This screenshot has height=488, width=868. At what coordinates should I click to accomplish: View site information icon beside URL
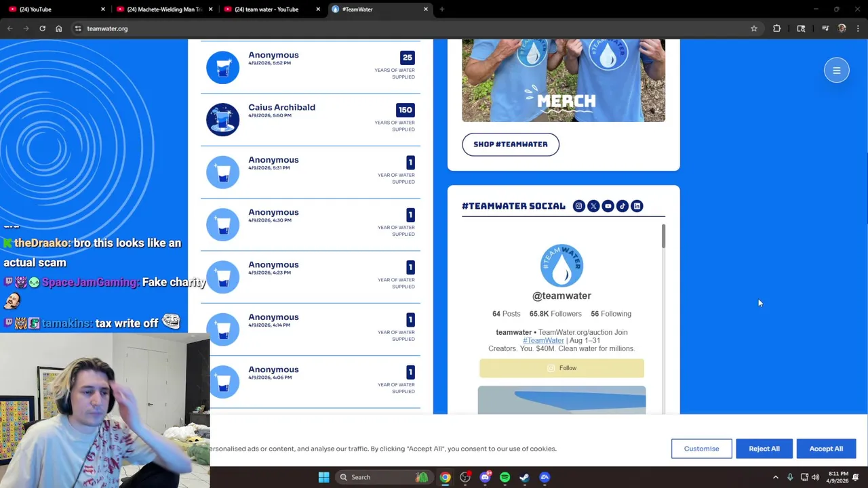coord(78,28)
